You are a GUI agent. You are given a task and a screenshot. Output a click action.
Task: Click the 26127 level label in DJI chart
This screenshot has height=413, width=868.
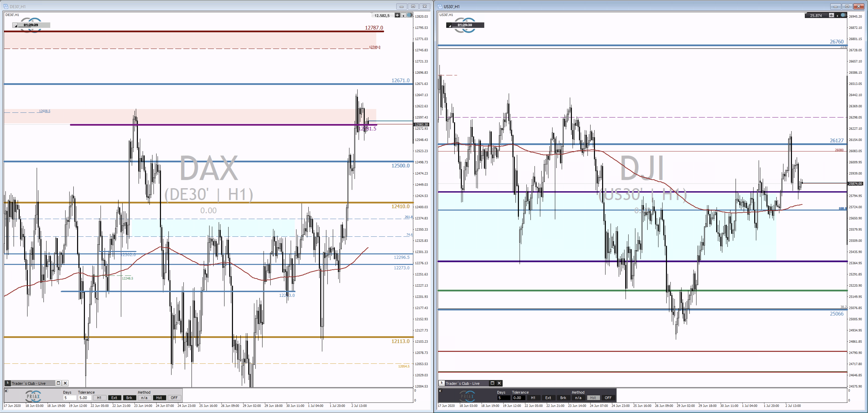pos(837,140)
